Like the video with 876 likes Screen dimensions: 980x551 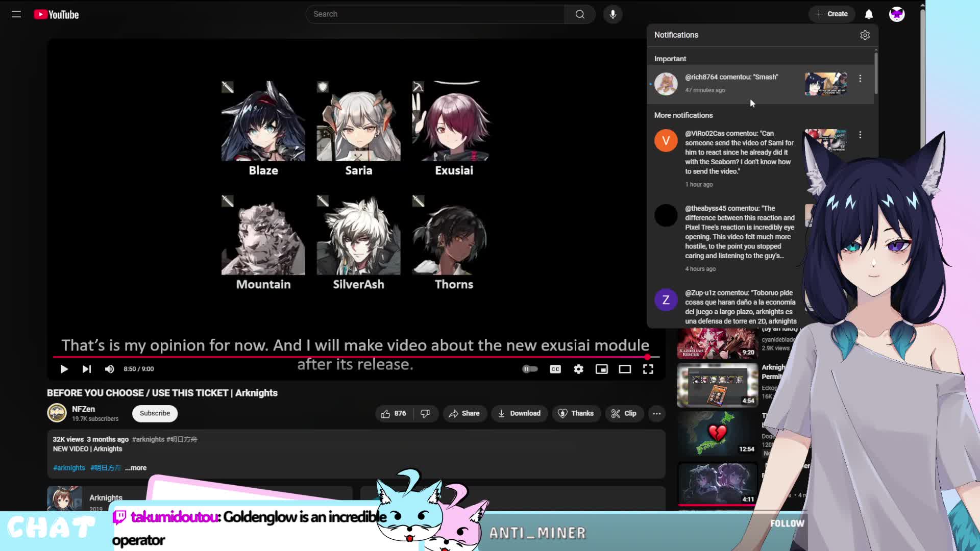394,413
